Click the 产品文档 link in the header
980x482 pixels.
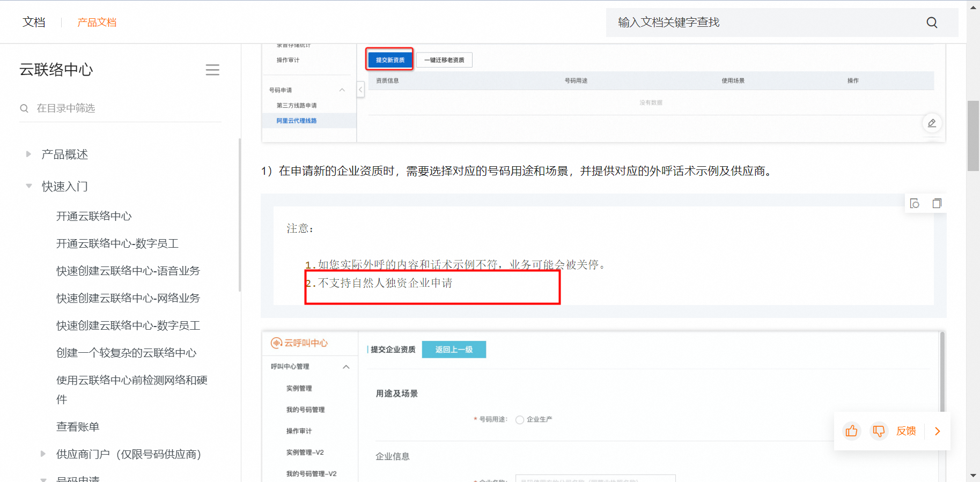(x=97, y=23)
